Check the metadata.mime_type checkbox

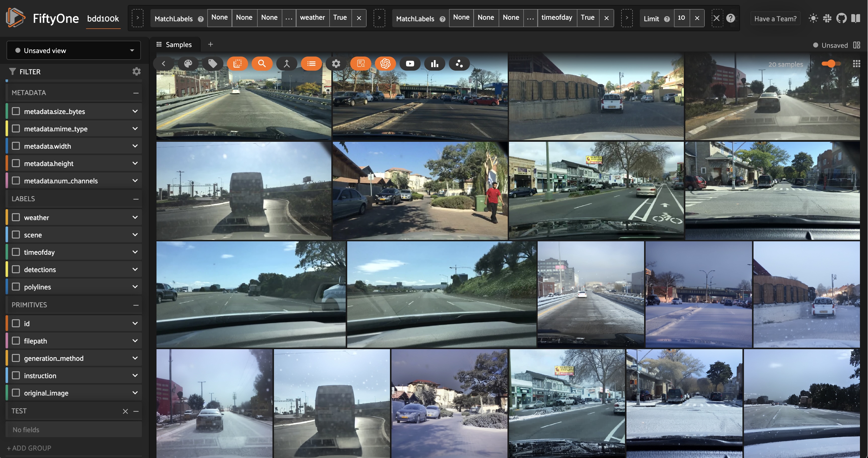[x=16, y=129]
